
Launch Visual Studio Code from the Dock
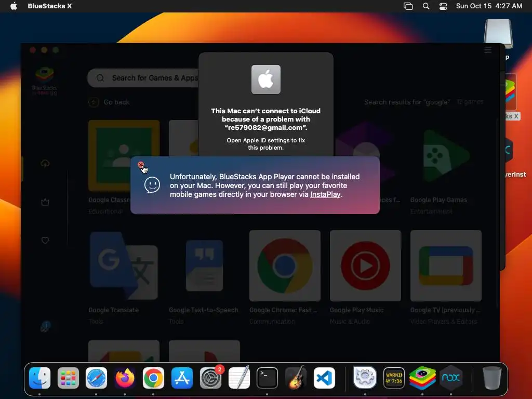(x=324, y=378)
